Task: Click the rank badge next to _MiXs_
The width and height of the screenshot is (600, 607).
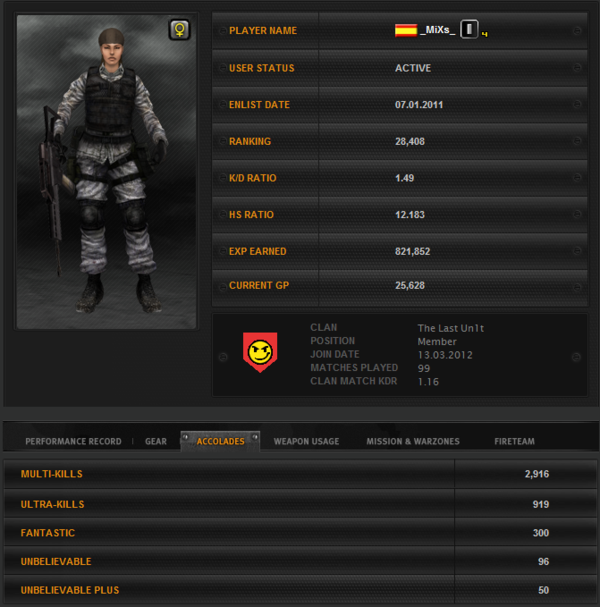Action: (x=469, y=29)
